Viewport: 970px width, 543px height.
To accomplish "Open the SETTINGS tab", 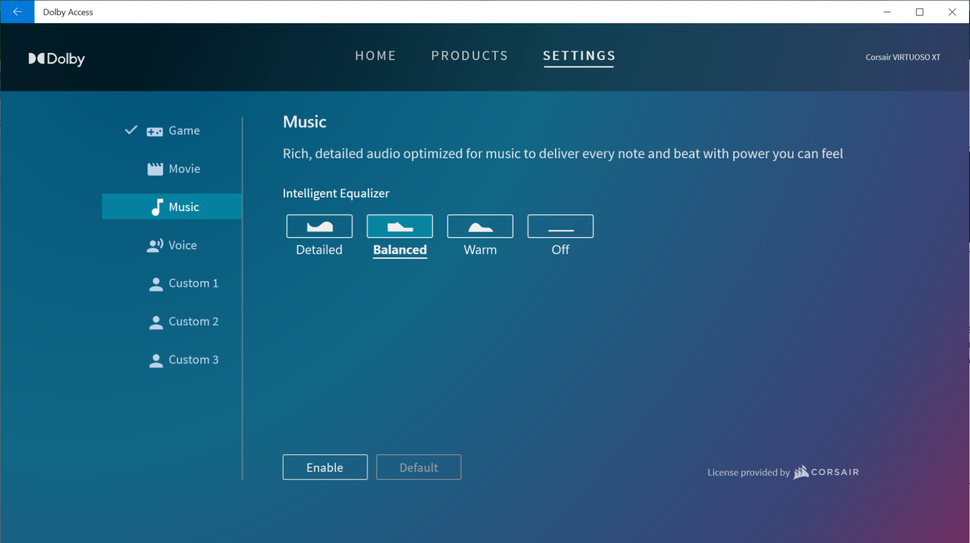I will tap(579, 56).
